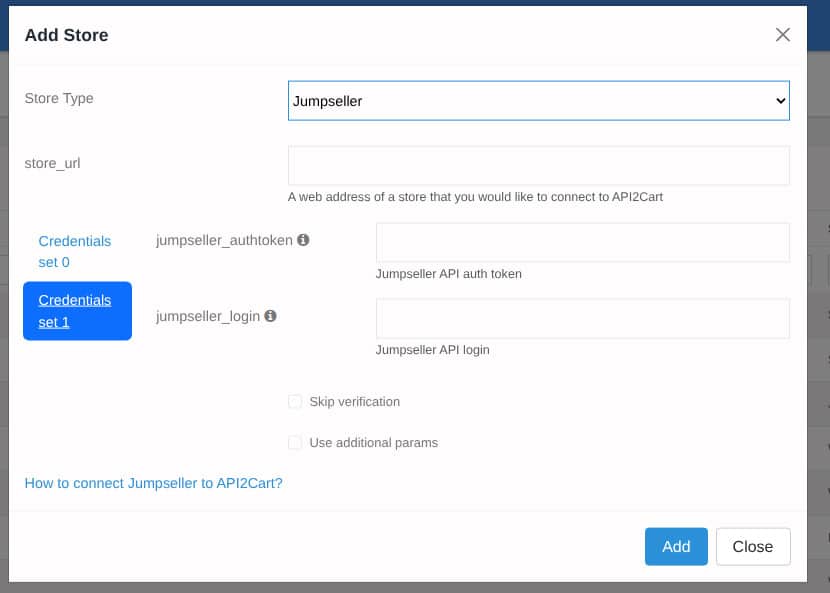
Task: Check the Use additional params option
Action: point(295,442)
